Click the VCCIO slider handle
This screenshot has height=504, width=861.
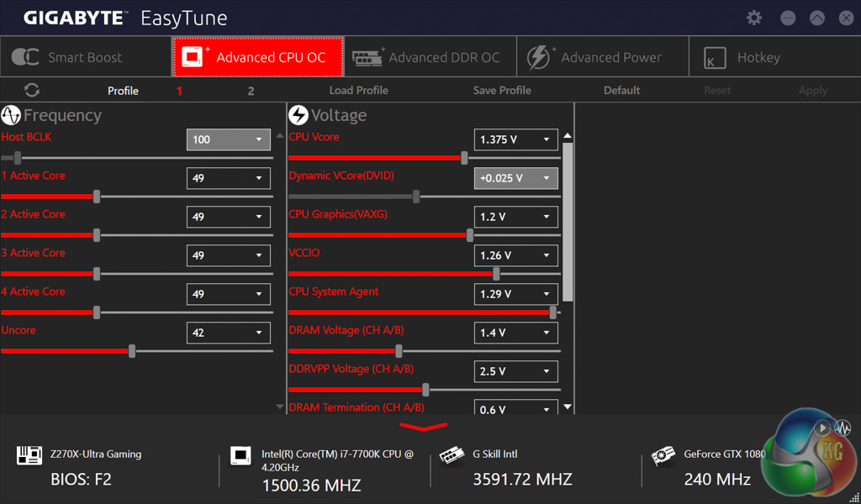pos(496,274)
